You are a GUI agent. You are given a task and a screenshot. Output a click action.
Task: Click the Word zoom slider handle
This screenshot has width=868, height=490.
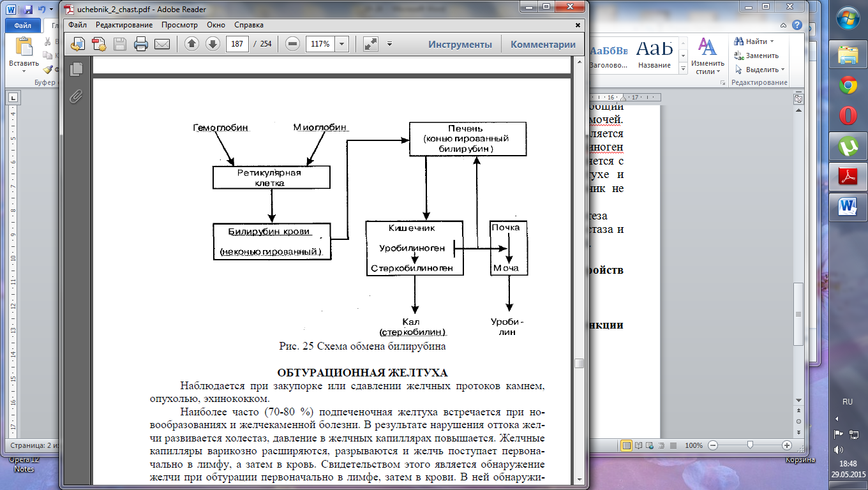(750, 445)
